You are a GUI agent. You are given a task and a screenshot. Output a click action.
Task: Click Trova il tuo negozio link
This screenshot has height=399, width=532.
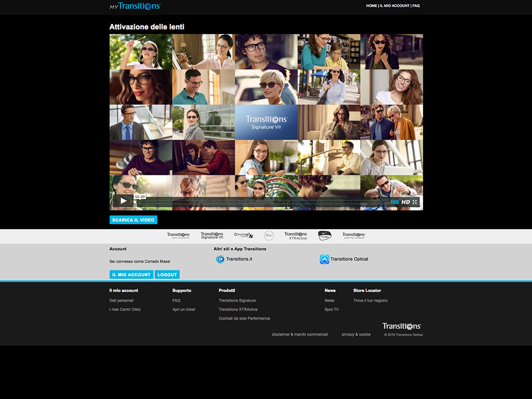[370, 301]
